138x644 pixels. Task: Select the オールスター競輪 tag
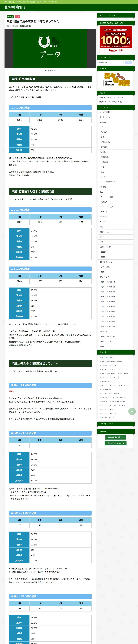click(x=106, y=358)
